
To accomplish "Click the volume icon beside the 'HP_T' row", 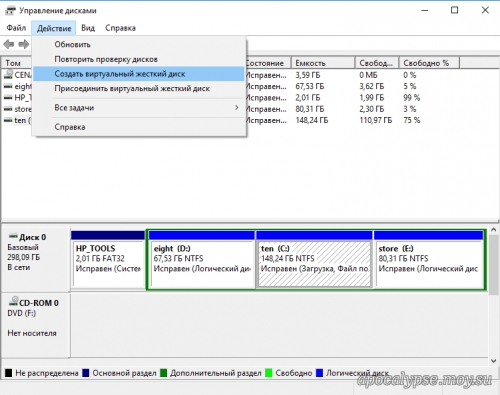I will click(8, 98).
